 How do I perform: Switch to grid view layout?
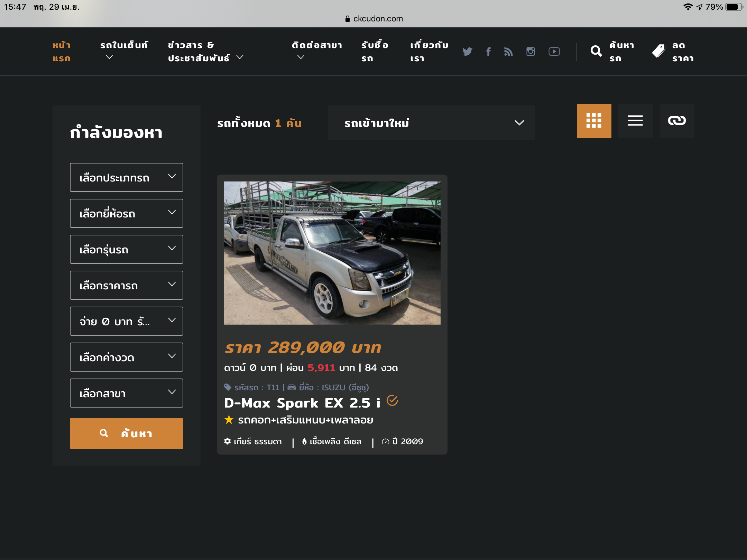click(594, 121)
